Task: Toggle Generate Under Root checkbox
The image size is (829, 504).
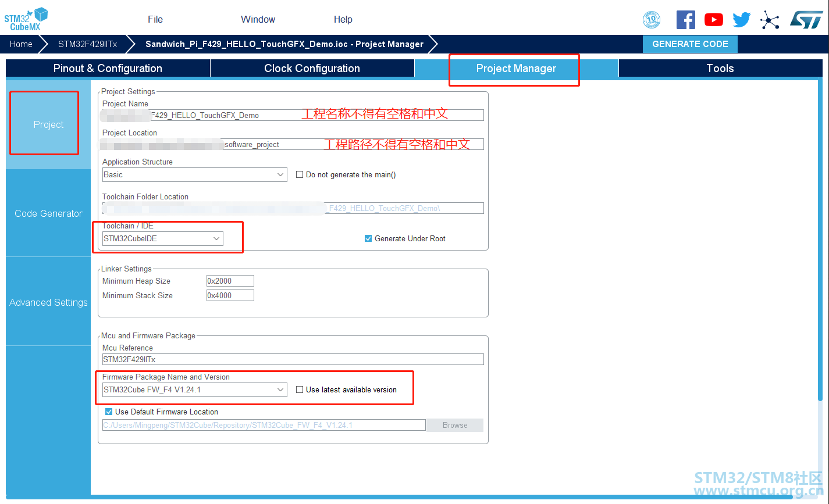Action: click(368, 238)
